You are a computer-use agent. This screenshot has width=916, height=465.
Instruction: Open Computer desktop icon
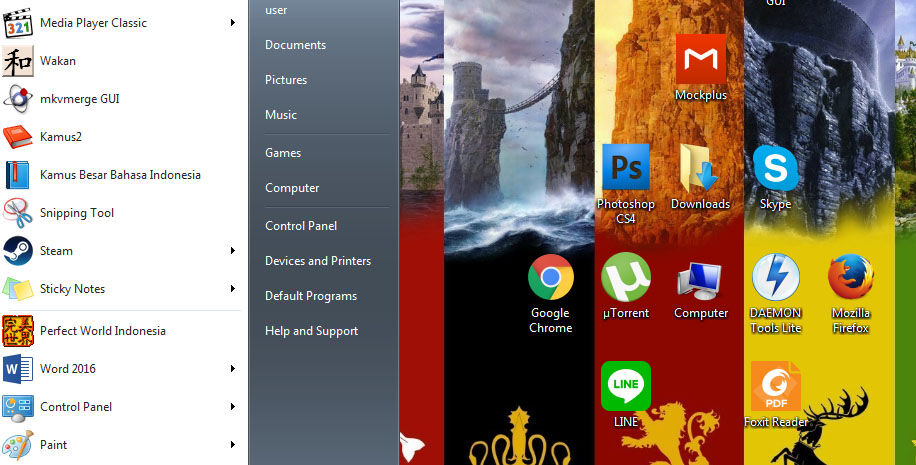700,282
